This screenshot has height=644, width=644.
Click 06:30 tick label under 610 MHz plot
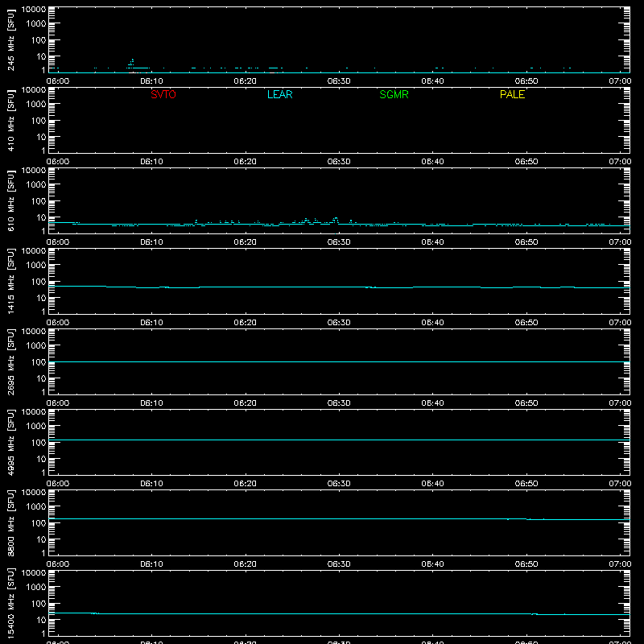(x=339, y=242)
